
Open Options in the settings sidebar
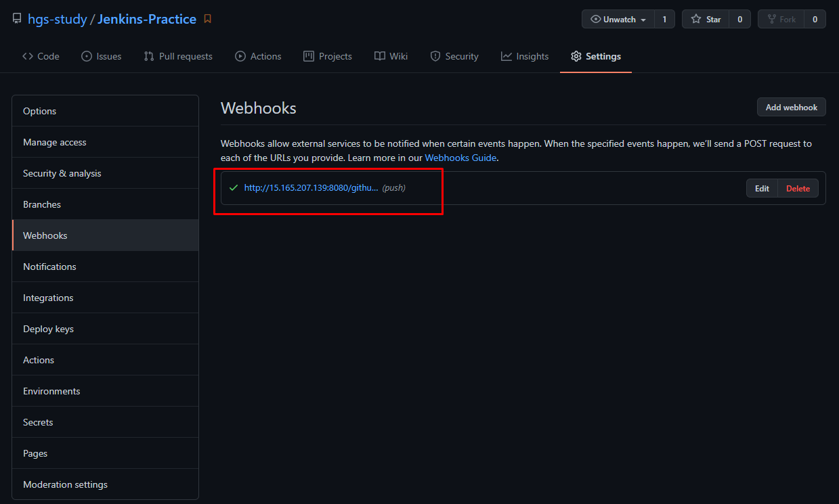click(x=106, y=111)
